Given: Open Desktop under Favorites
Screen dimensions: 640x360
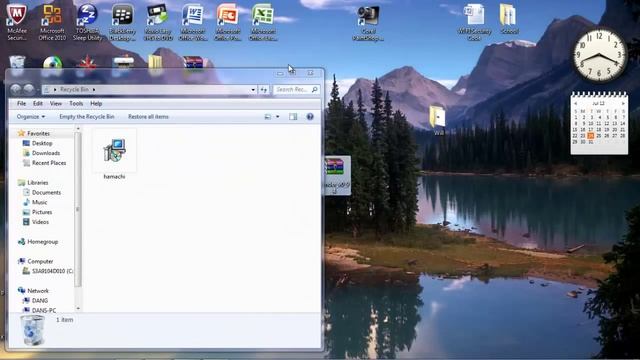Looking at the screenshot, I should point(42,143).
